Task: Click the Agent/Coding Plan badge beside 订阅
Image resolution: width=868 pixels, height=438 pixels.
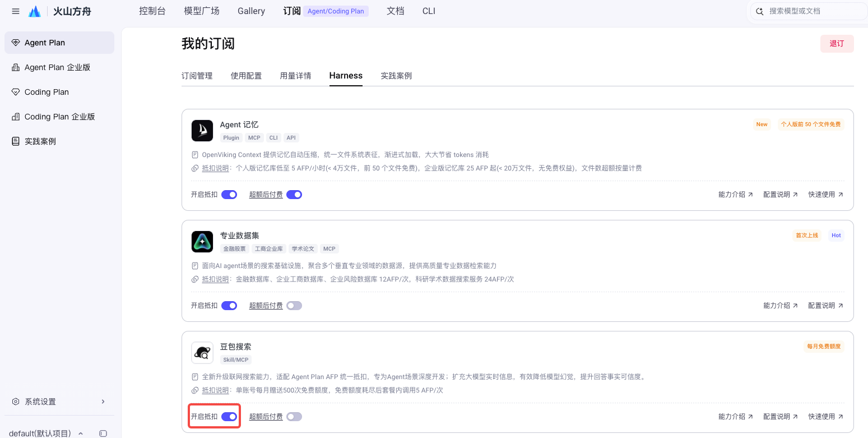Action: pyautogui.click(x=336, y=11)
